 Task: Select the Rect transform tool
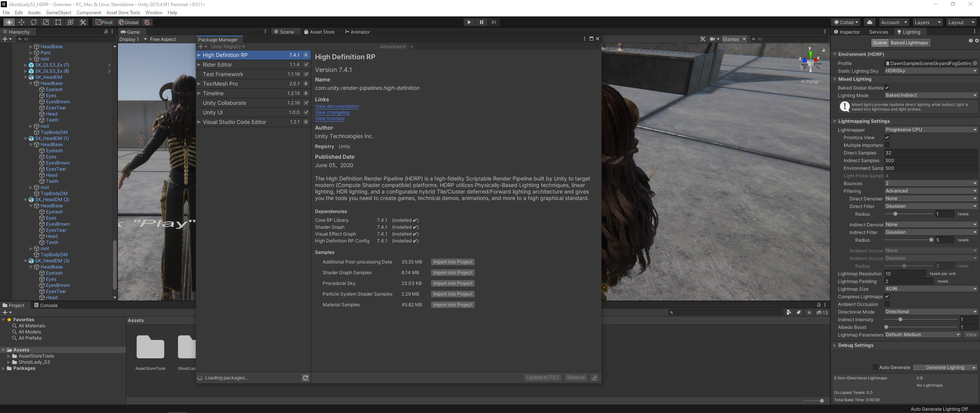(x=58, y=22)
